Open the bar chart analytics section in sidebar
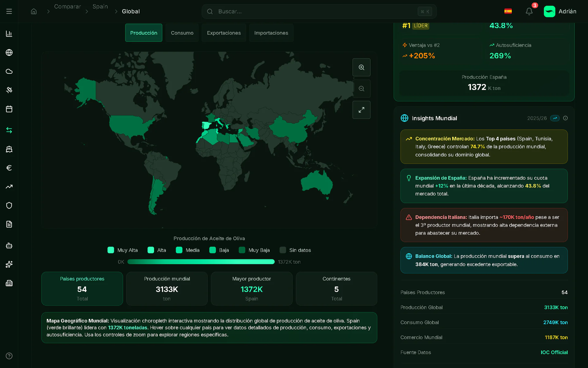 tap(9, 34)
